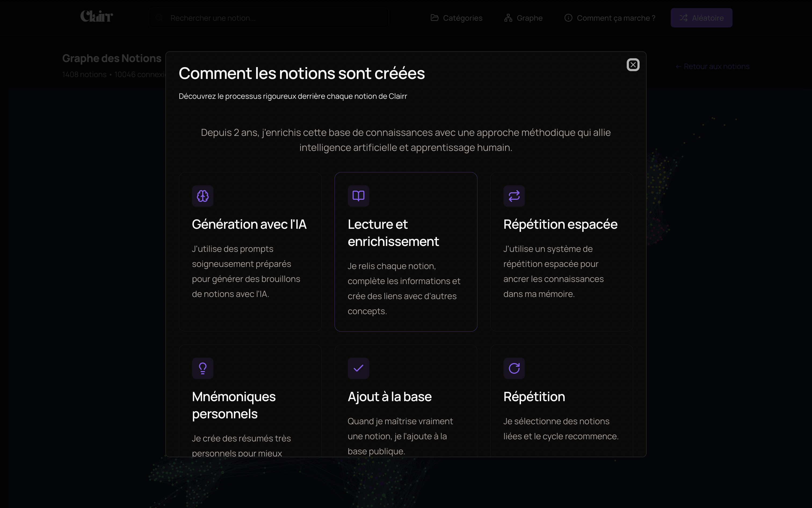The width and height of the screenshot is (812, 508).
Task: Click the circular refresh icon above Répétition
Action: pos(514,368)
